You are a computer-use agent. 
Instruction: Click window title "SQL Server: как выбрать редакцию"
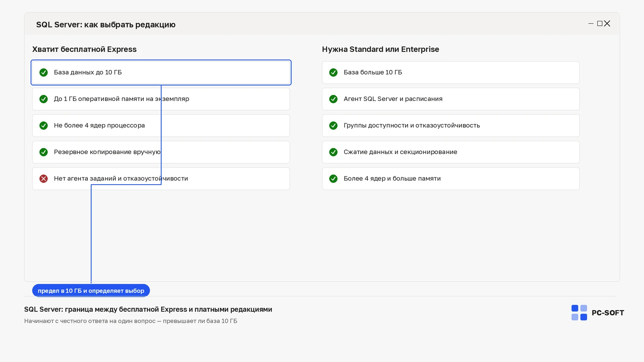(x=106, y=25)
